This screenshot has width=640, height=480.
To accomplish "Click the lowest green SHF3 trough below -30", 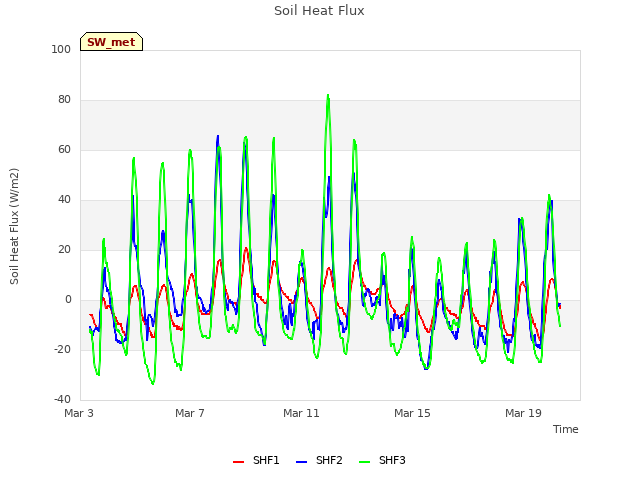I will click(153, 383).
